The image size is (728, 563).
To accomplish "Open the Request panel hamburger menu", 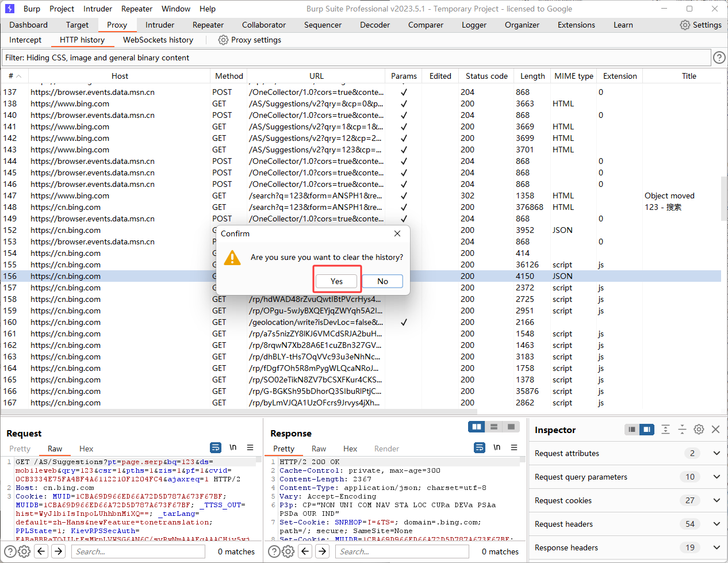I will coord(250,447).
